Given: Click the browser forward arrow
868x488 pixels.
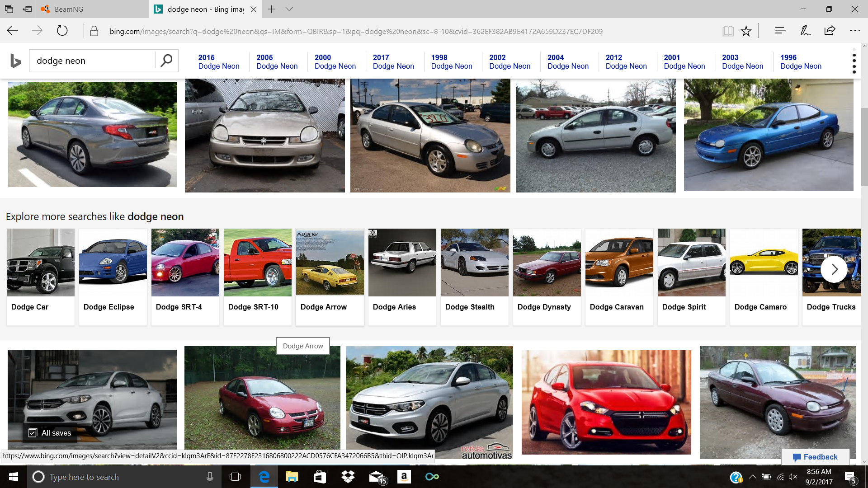Looking at the screenshot, I should click(x=37, y=31).
